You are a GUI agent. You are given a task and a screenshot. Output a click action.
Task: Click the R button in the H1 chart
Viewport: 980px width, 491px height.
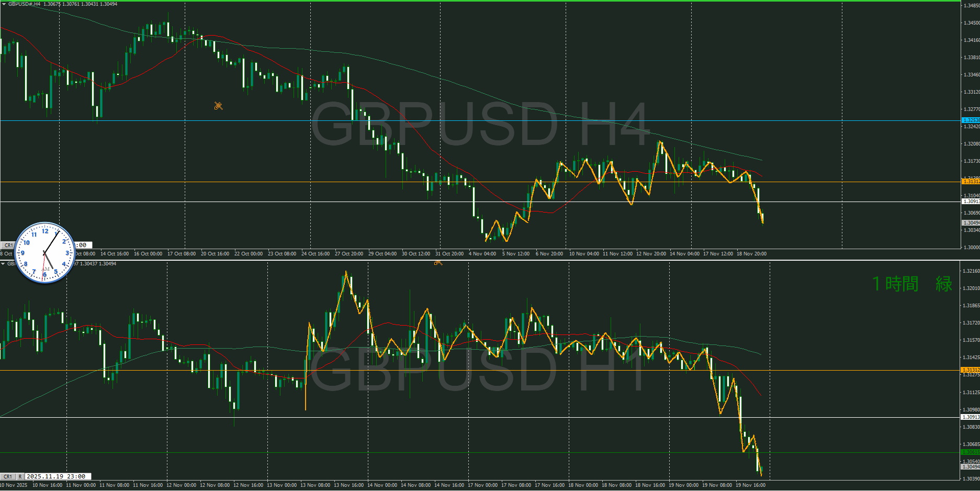pos(20,476)
